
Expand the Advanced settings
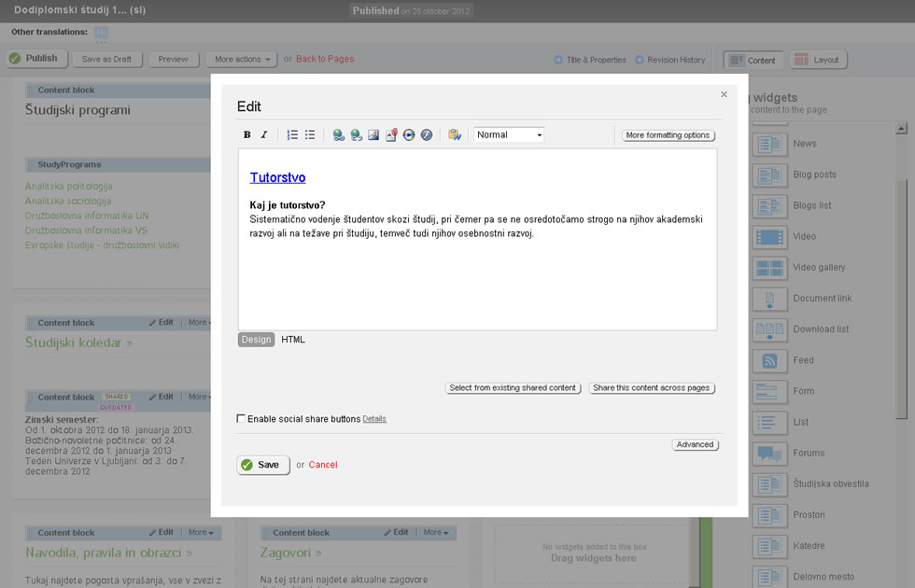(695, 445)
